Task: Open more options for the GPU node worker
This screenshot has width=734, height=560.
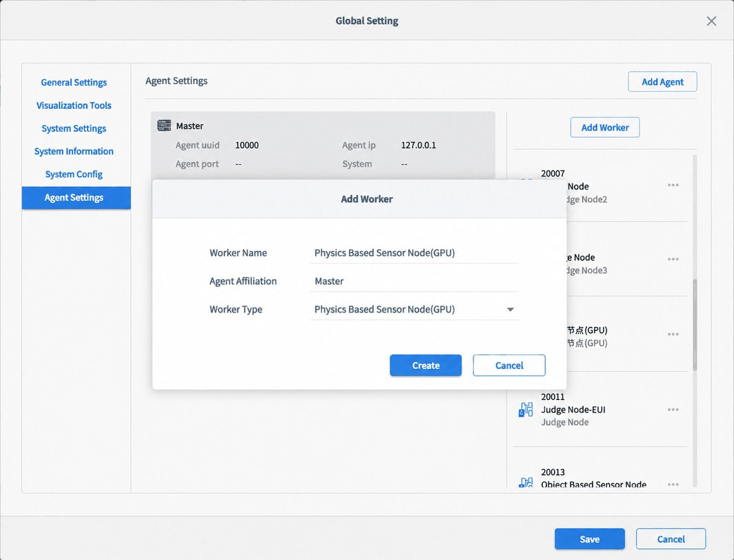Action: click(673, 334)
